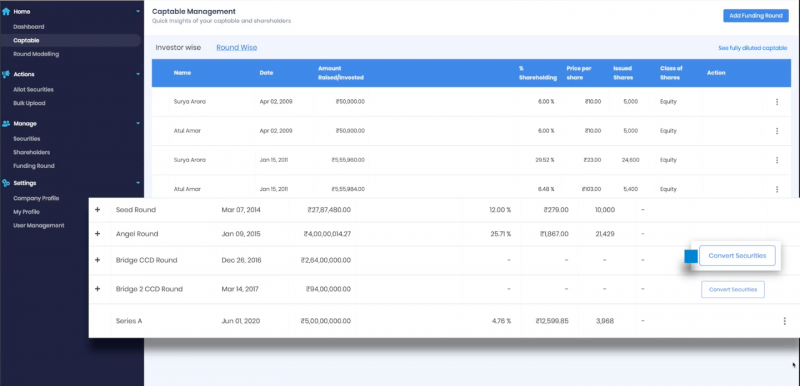Open Company Profile settings
The image size is (800, 386).
tap(36, 198)
